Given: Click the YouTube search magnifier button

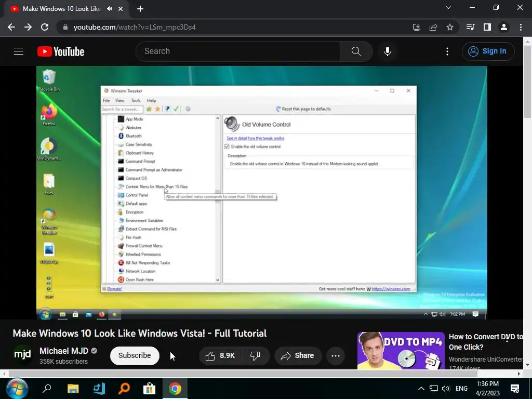Looking at the screenshot, I should [356, 51].
